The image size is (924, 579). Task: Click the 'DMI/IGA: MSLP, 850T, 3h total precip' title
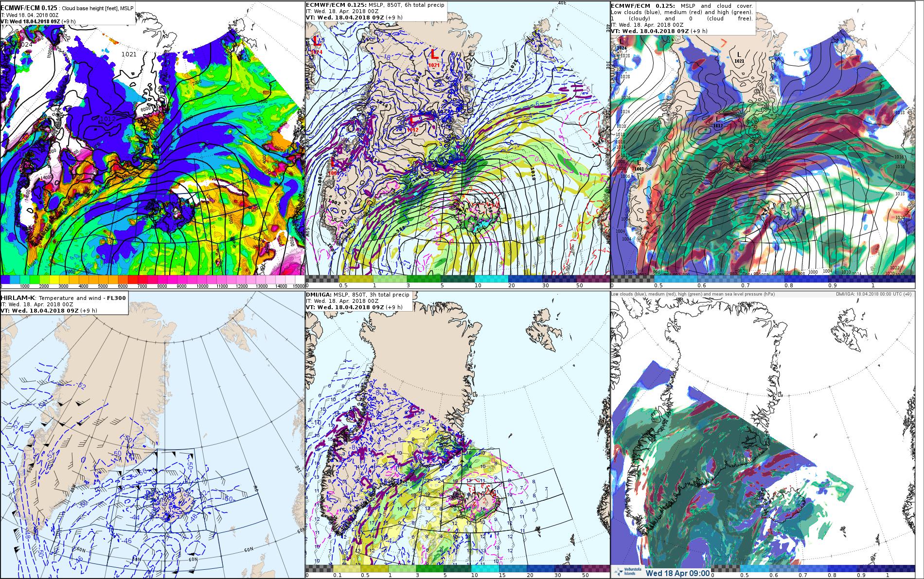[x=358, y=295]
